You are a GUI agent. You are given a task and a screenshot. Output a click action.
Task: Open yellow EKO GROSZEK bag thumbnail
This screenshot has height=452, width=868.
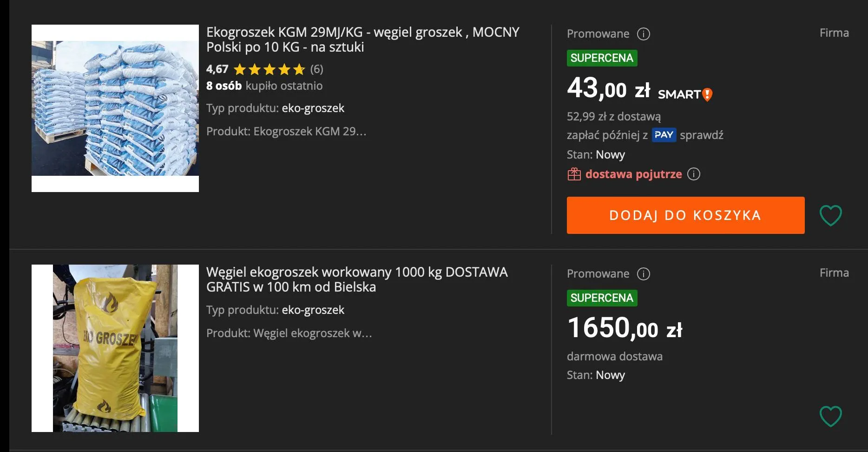tap(115, 348)
